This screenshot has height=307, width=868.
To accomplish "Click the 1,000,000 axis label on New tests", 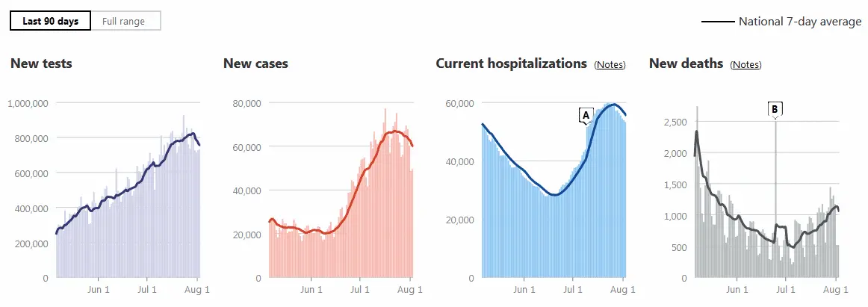I will click(28, 103).
